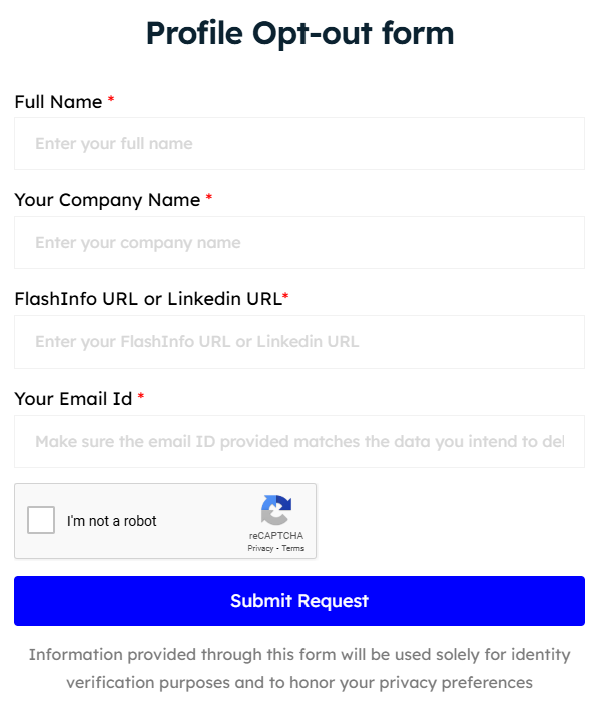Click the "Your Email Id" label
This screenshot has height=710, width=610.
[73, 399]
